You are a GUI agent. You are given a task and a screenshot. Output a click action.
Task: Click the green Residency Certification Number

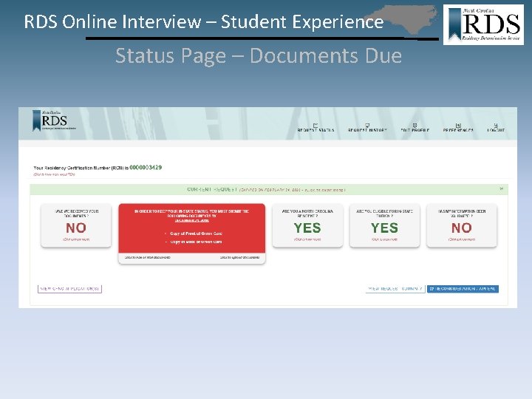tap(146, 167)
